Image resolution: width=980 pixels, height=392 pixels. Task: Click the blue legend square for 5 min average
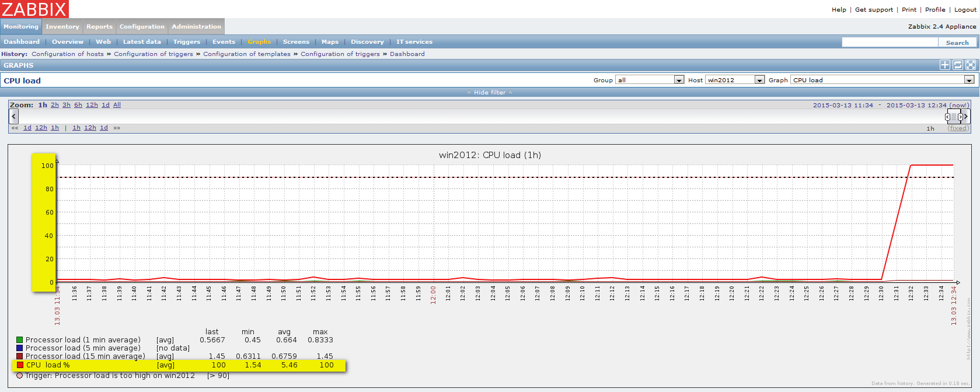[19, 348]
